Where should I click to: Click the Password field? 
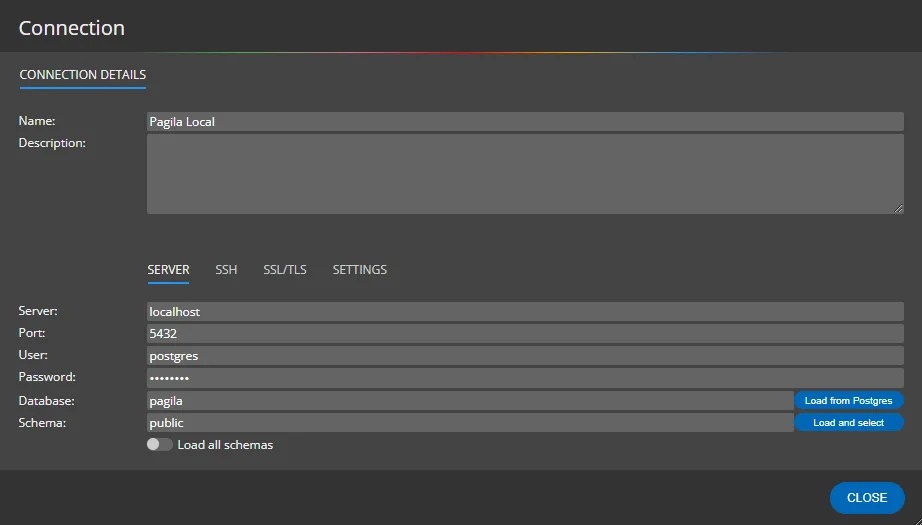[525, 378]
